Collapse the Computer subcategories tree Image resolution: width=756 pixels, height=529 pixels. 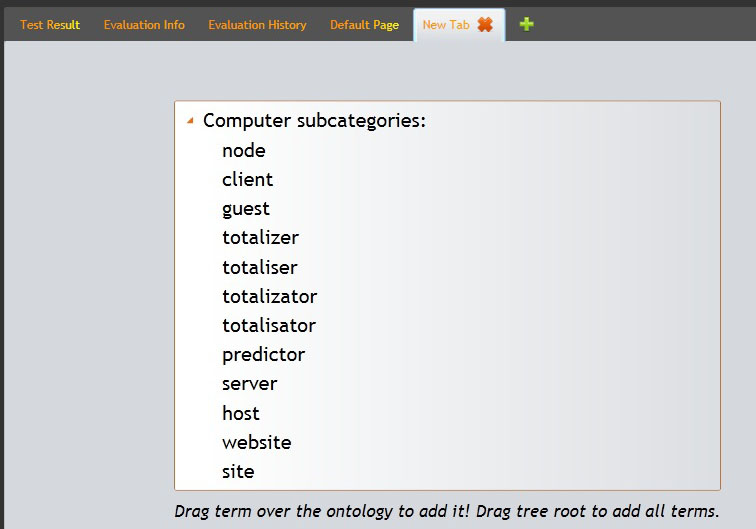click(190, 121)
